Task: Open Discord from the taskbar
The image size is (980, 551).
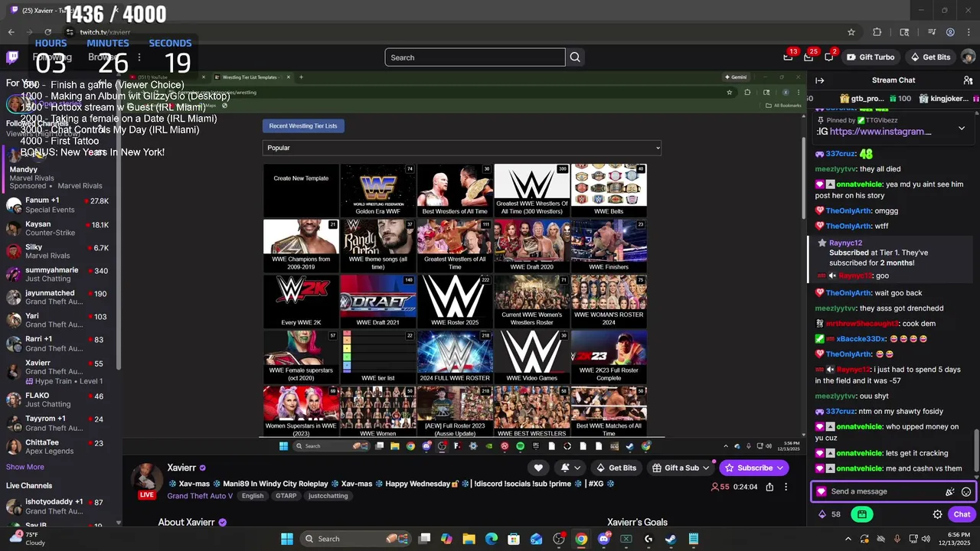Action: click(603, 539)
